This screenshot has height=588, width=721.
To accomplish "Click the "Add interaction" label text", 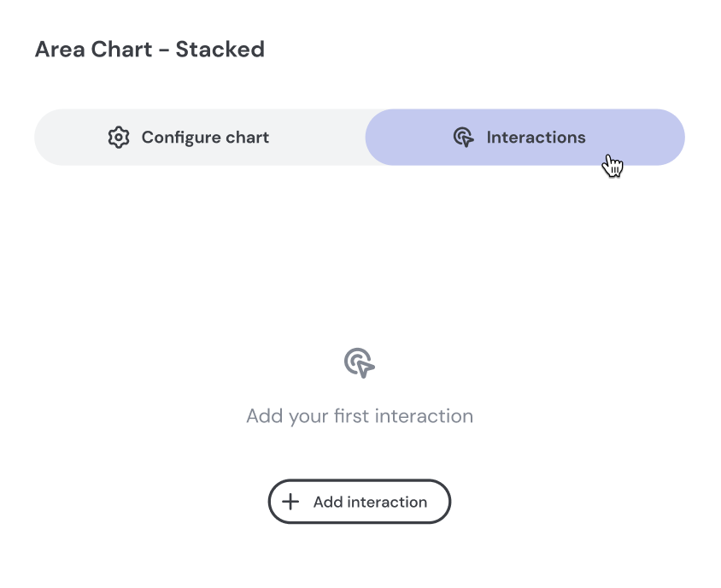I will (x=370, y=502).
